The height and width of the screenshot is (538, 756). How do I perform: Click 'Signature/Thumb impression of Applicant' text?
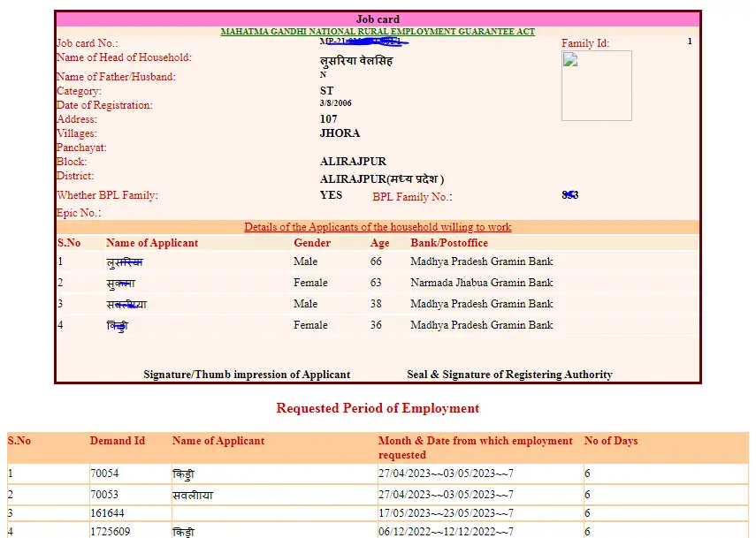[247, 375]
